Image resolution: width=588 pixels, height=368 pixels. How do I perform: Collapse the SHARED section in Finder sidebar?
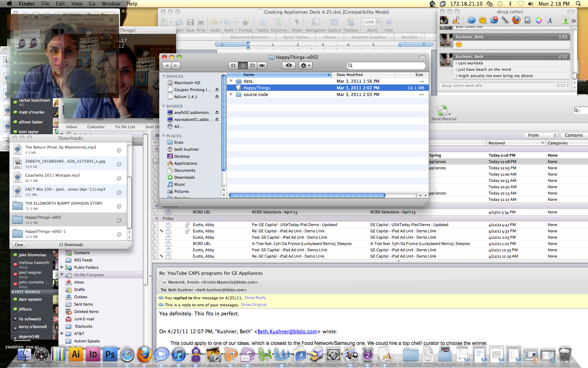click(163, 106)
